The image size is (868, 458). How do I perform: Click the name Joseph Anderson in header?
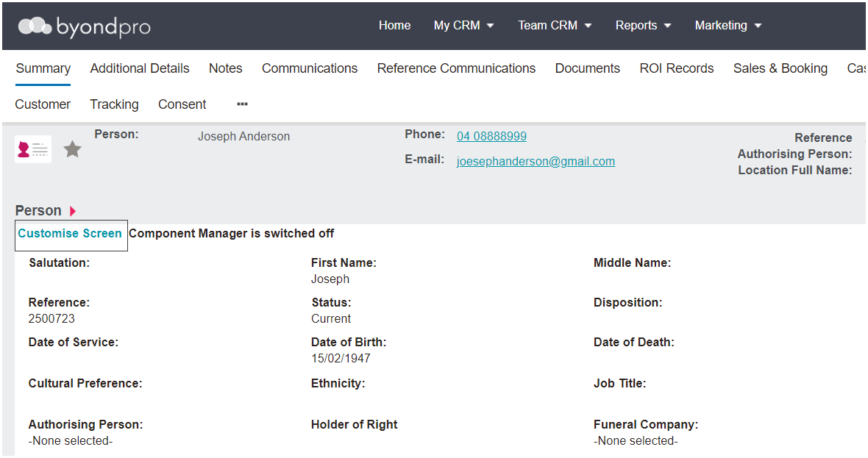(x=243, y=137)
